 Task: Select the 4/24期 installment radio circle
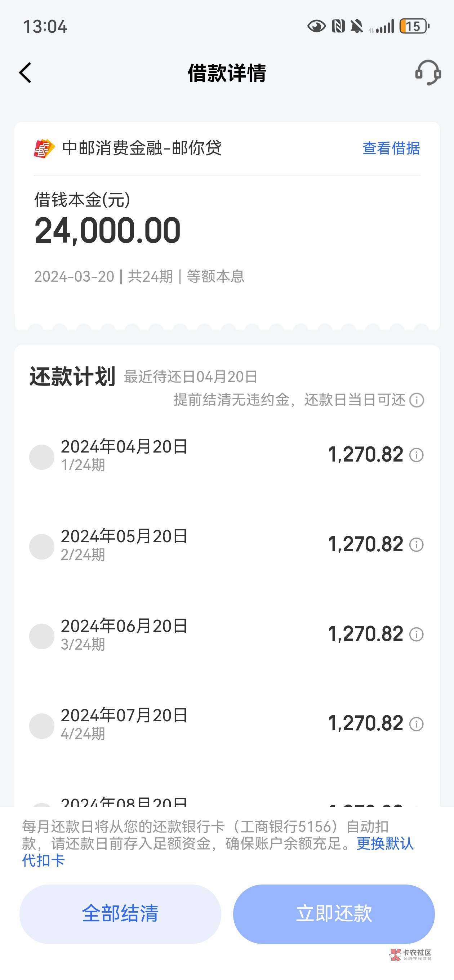coord(42,726)
